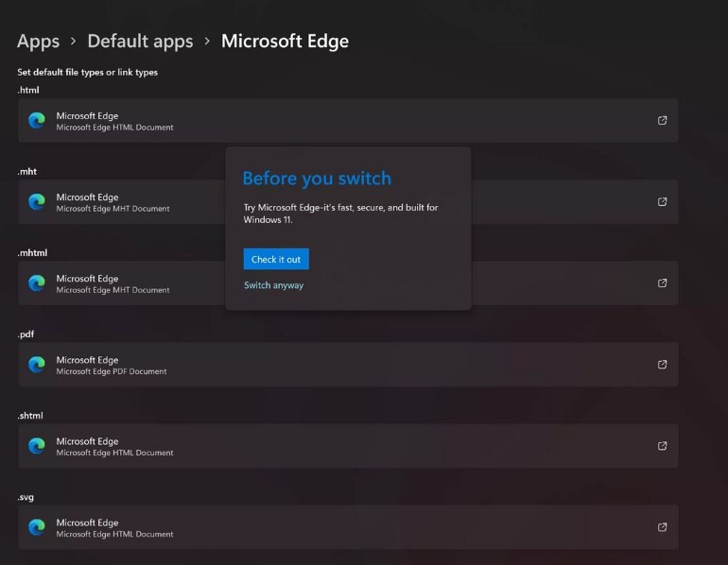This screenshot has height=565, width=728.
Task: Click the Edge icon in the .mhtml row
Action: (x=37, y=282)
